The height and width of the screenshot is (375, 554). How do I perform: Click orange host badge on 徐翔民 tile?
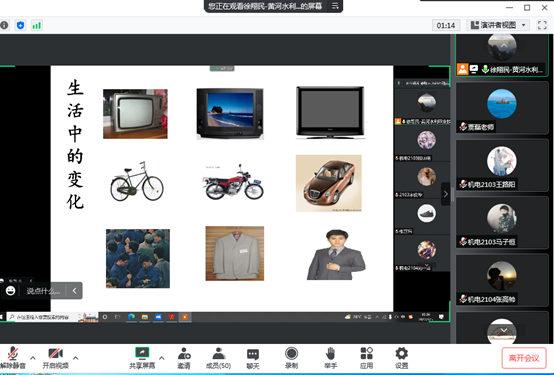[x=462, y=69]
